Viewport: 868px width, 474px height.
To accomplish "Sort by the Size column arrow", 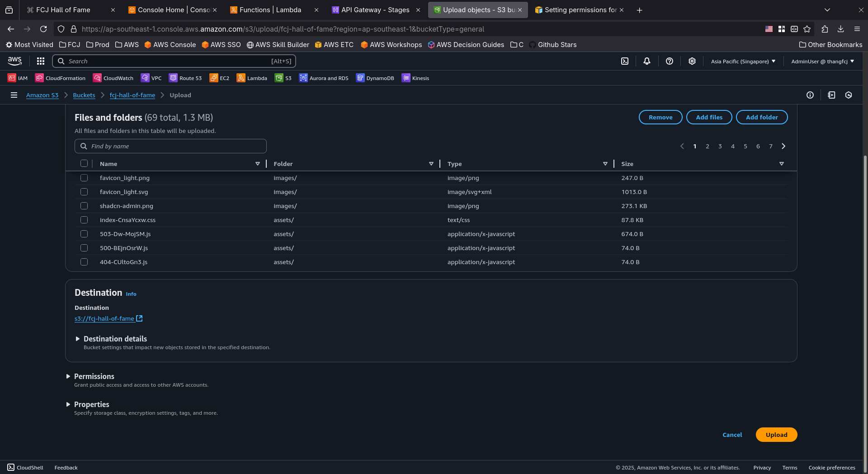I will (x=782, y=164).
